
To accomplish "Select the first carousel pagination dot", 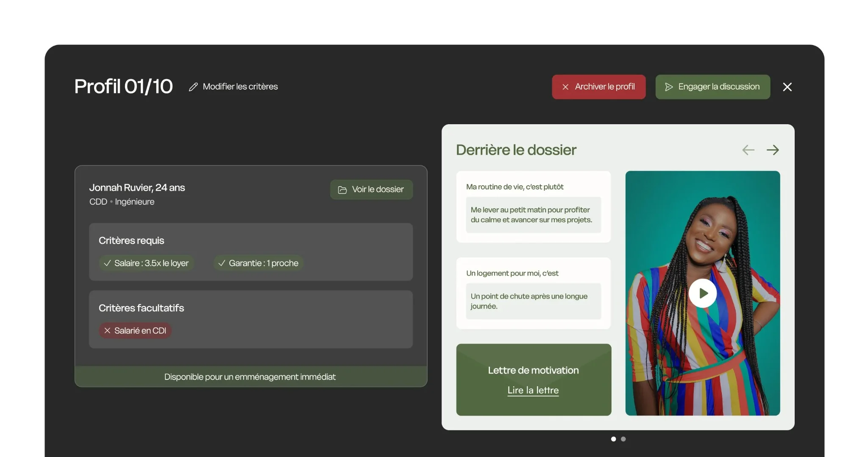I will pyautogui.click(x=613, y=439).
